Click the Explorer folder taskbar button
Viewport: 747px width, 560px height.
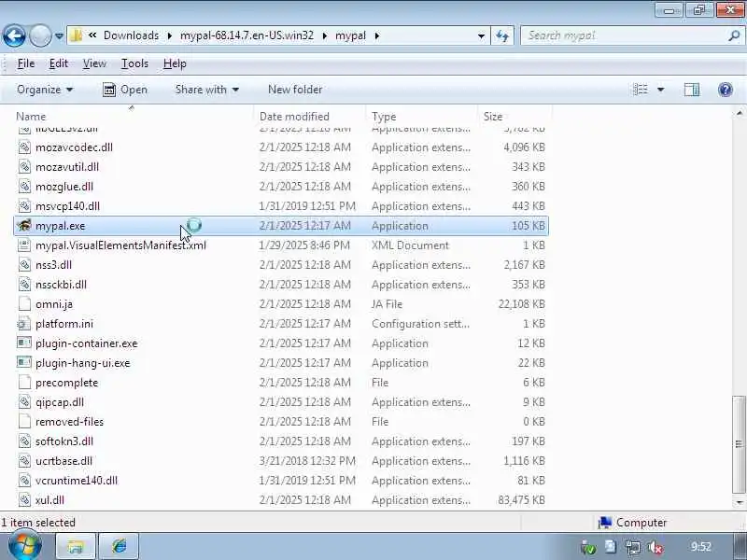(77, 547)
